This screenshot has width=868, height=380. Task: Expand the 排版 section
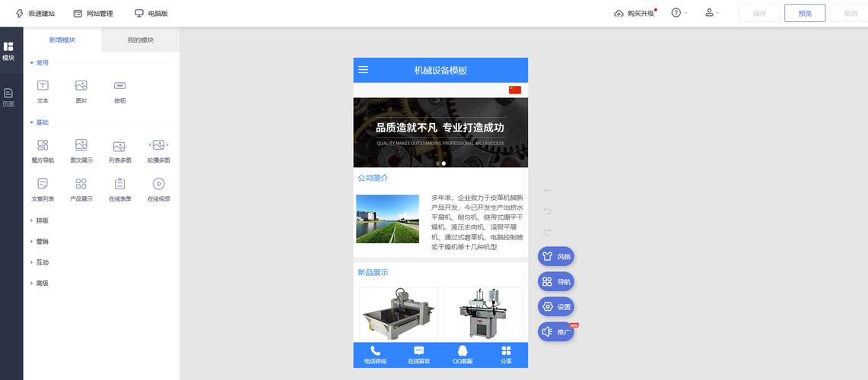click(x=40, y=220)
